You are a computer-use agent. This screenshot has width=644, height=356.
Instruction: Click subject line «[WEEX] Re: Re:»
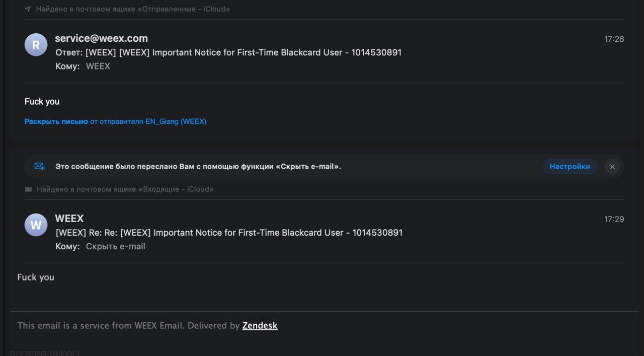coord(229,233)
